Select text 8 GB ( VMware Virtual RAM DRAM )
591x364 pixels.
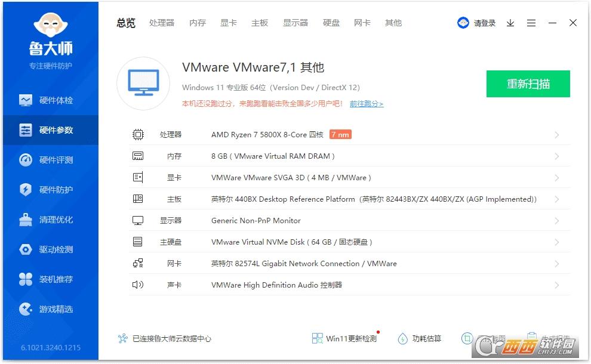pos(273,156)
